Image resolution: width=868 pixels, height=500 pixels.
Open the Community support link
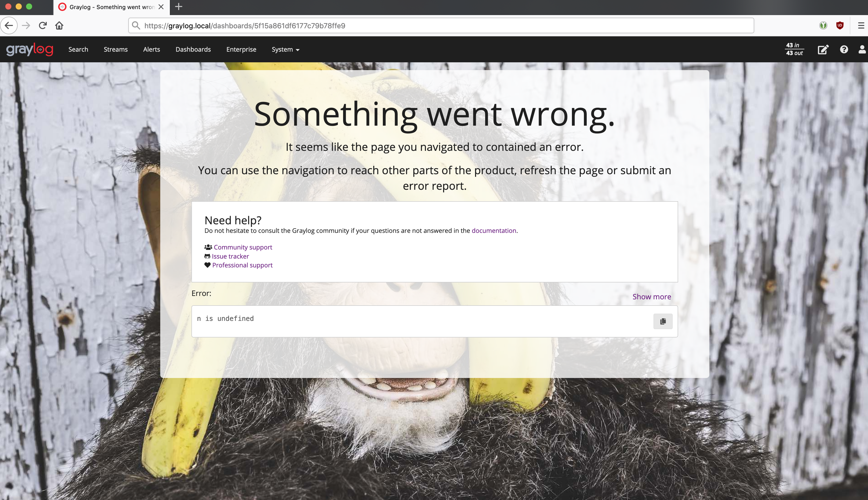(x=243, y=247)
